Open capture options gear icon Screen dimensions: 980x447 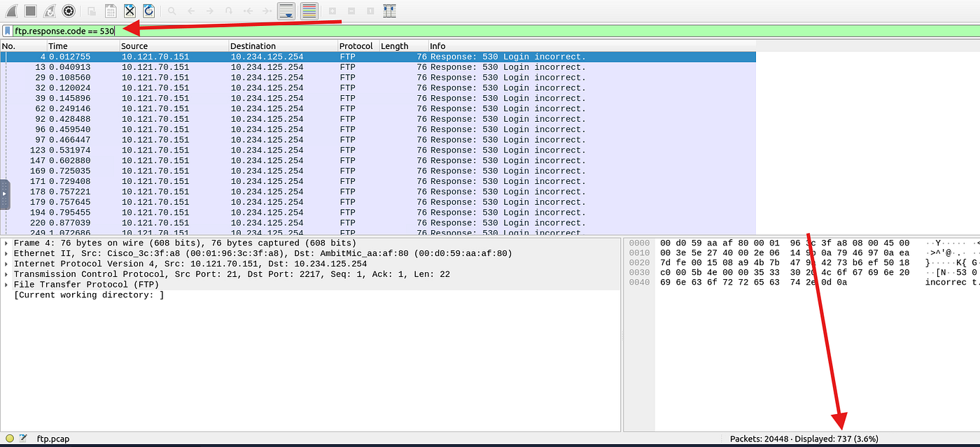coord(69,10)
